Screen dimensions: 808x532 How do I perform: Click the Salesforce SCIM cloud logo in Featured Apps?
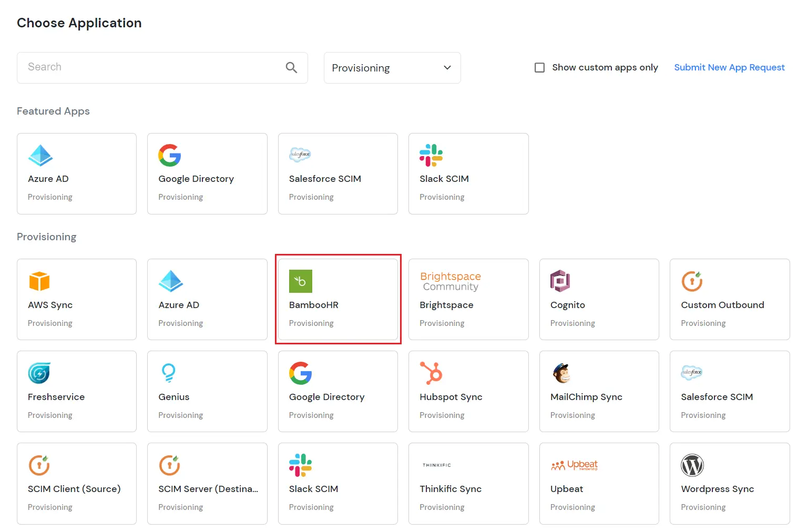(x=300, y=155)
